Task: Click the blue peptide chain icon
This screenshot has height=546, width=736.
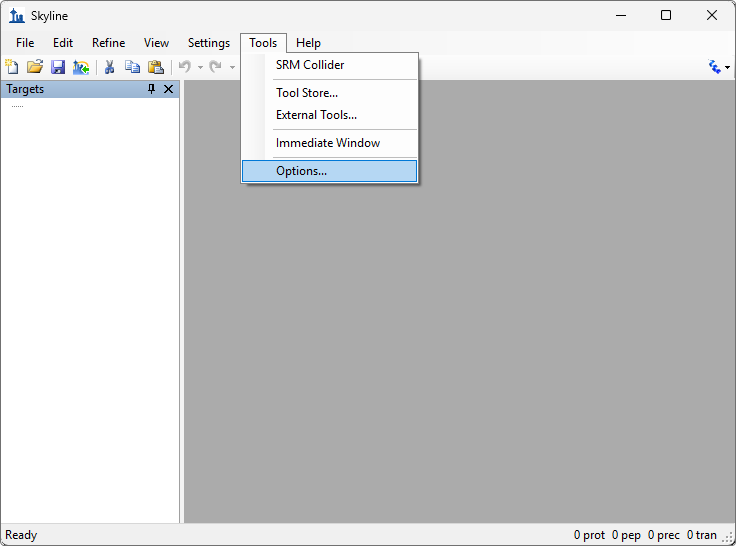Action: 714,67
